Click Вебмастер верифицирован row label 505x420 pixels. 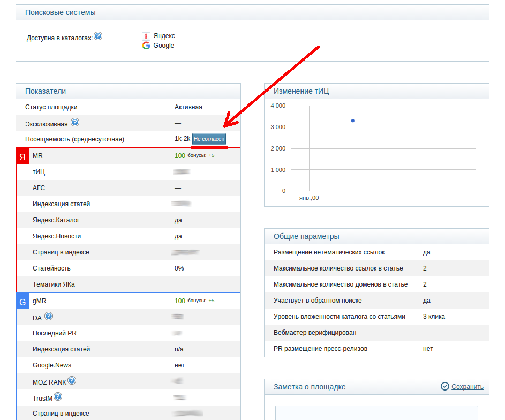315,333
